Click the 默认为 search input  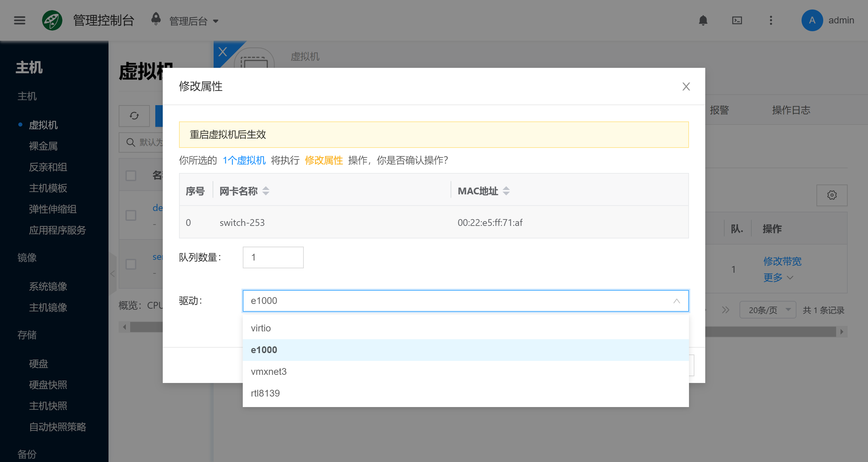click(151, 142)
